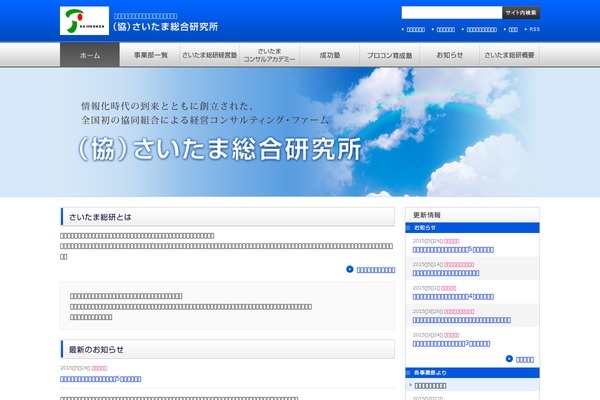Click the pink category tag beside sidebar 2015-5-14 date

[459, 264]
